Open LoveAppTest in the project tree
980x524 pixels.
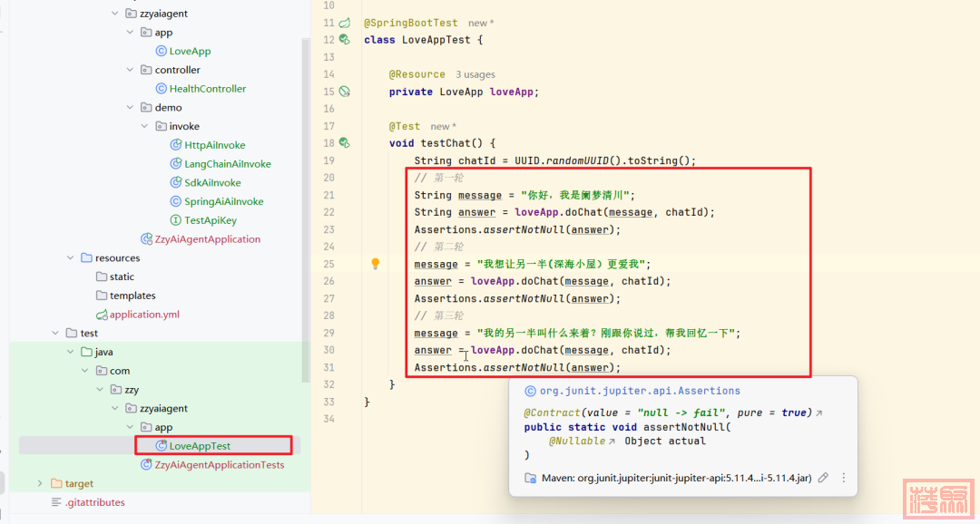(x=200, y=446)
